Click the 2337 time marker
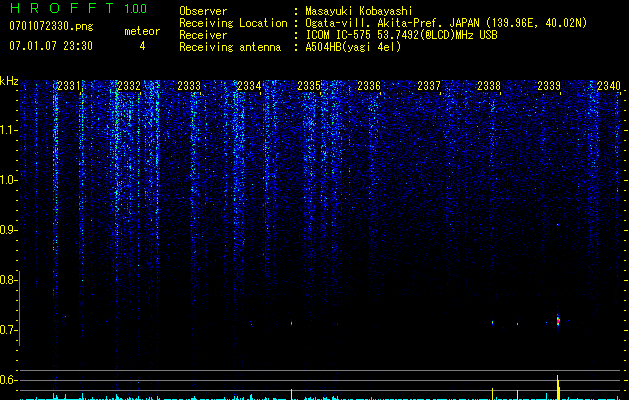The image size is (629, 400). pyautogui.click(x=429, y=85)
